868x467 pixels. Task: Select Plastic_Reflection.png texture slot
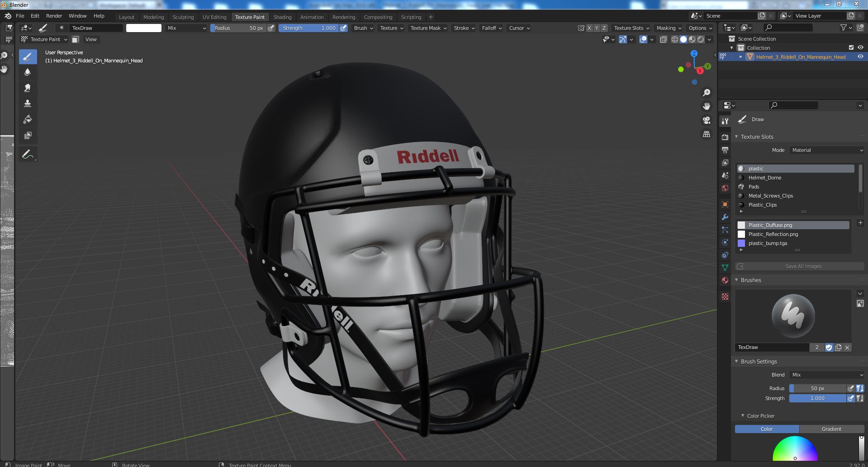click(793, 234)
